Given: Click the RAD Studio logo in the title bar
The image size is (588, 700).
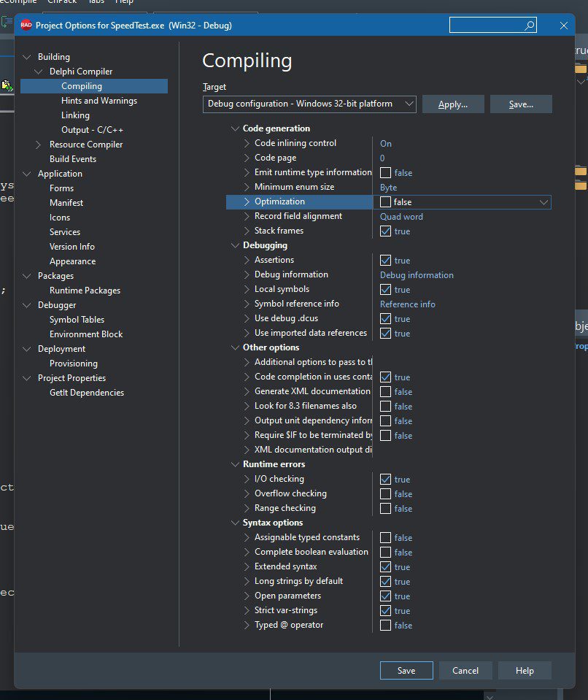Looking at the screenshot, I should (x=26, y=25).
